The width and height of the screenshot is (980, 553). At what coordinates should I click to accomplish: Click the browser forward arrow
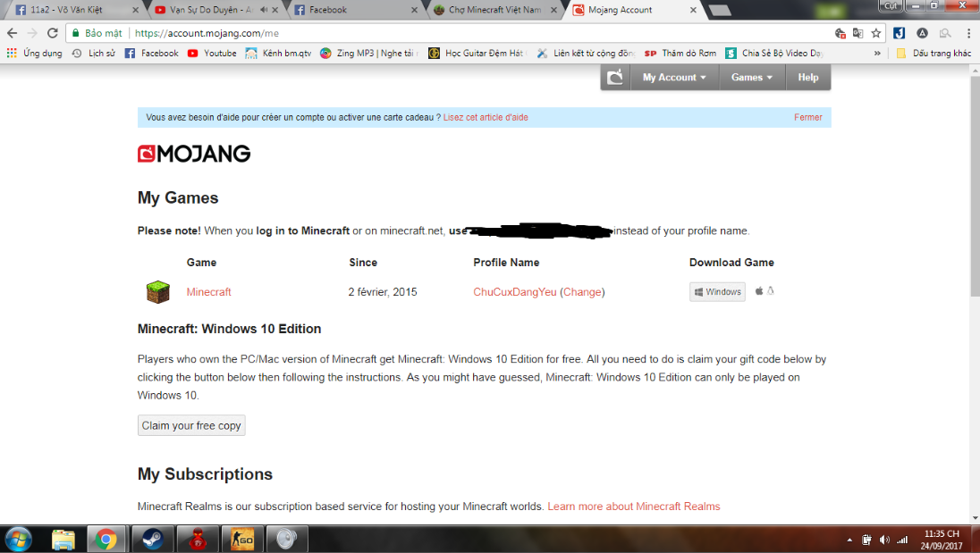[32, 33]
